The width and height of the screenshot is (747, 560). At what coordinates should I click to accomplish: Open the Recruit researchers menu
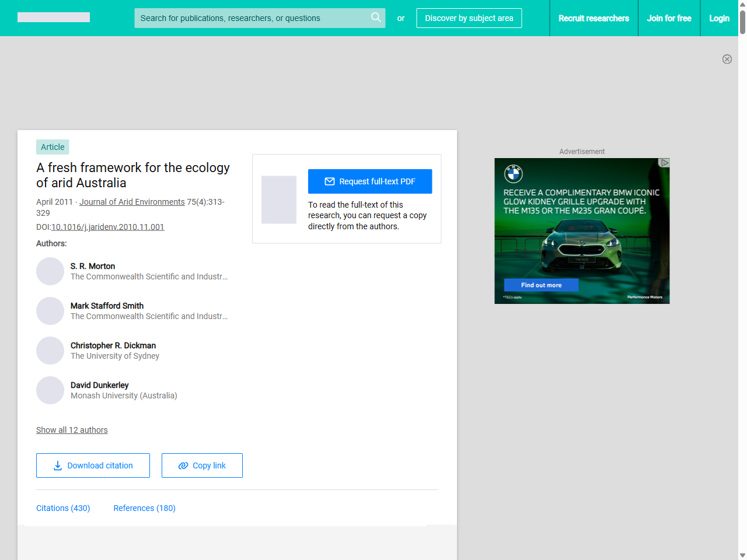(x=594, y=18)
